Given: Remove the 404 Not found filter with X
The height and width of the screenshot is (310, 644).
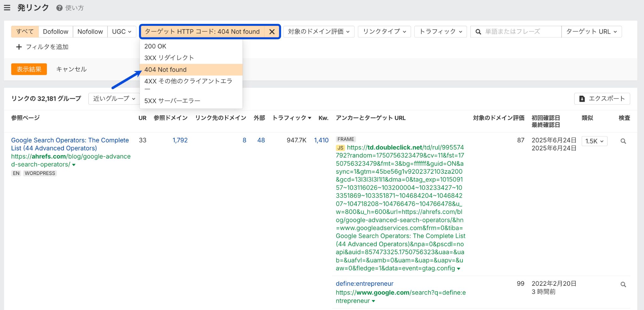Looking at the screenshot, I should click(272, 32).
